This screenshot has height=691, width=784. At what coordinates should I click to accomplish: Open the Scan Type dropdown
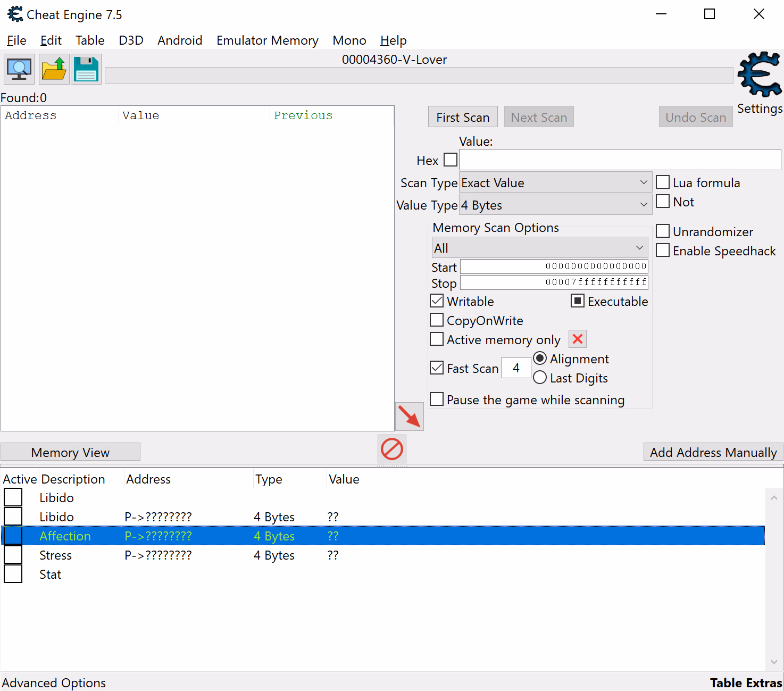click(x=555, y=182)
